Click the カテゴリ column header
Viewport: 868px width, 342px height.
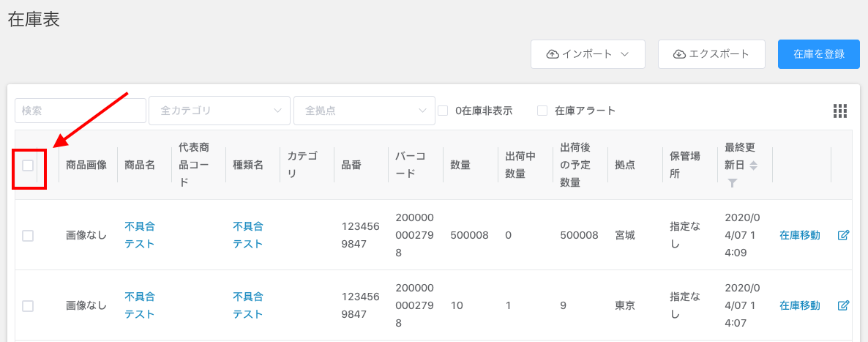point(302,166)
